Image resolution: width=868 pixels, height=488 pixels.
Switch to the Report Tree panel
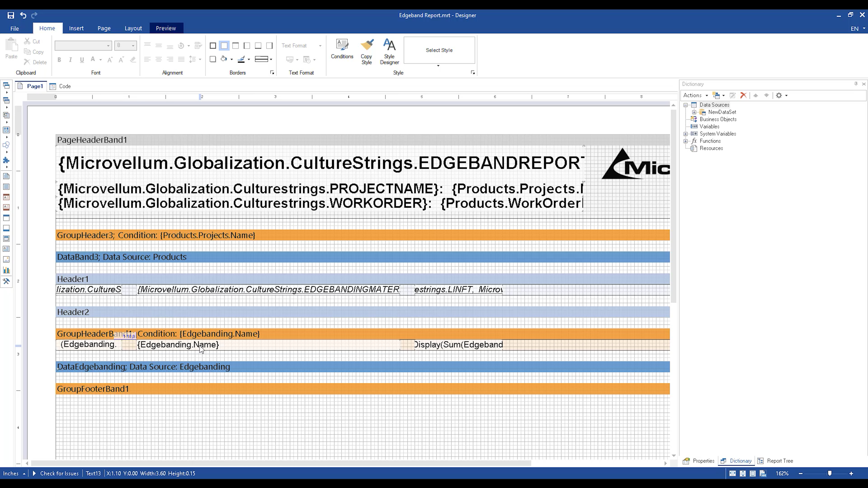point(780,461)
